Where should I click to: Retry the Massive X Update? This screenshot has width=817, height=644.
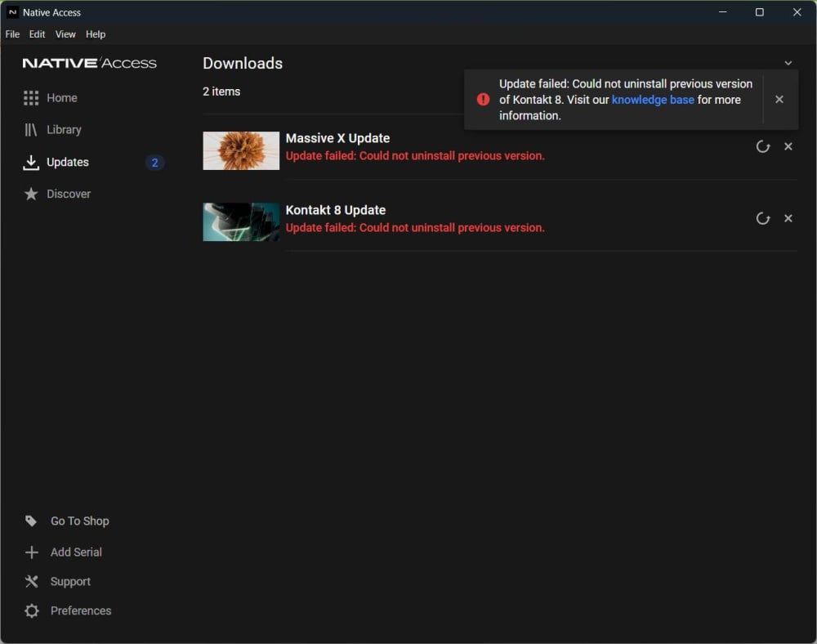763,146
